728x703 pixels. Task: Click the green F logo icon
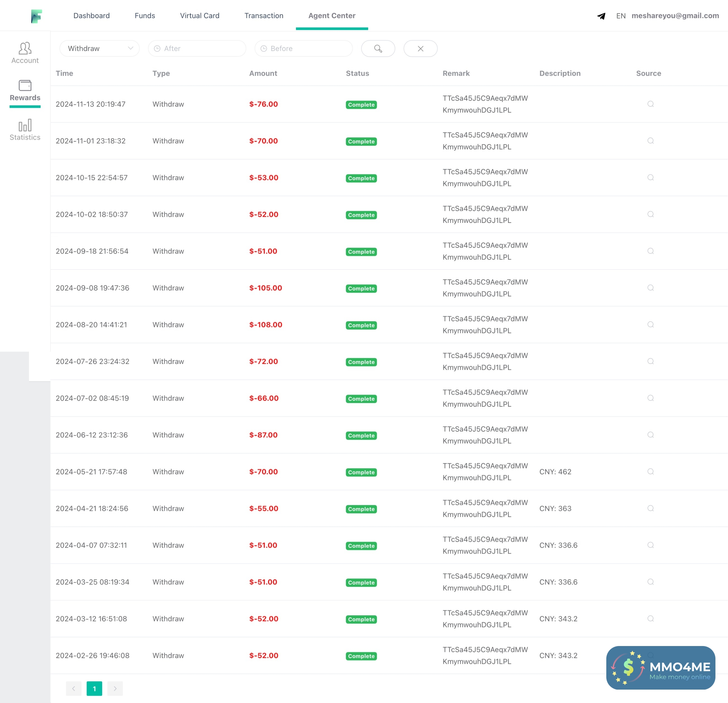tap(36, 16)
